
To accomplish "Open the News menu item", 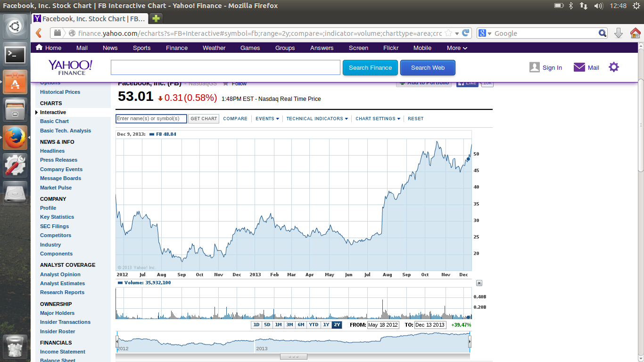I will [x=110, y=48].
